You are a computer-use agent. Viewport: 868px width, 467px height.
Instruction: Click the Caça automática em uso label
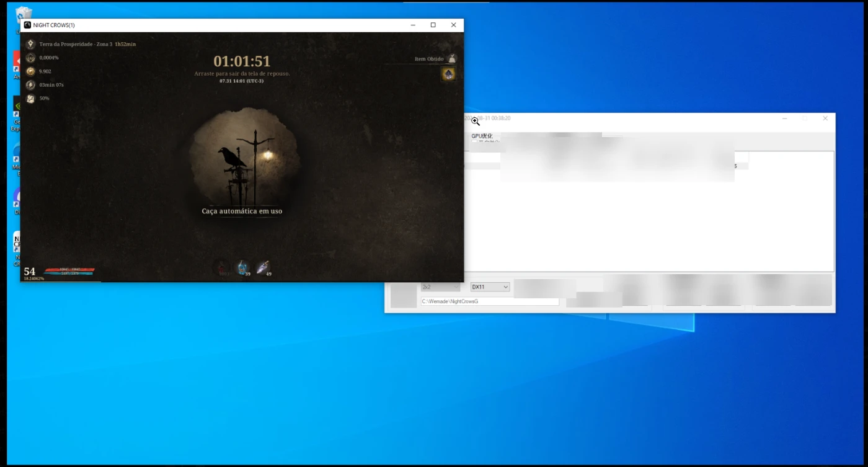tap(242, 211)
